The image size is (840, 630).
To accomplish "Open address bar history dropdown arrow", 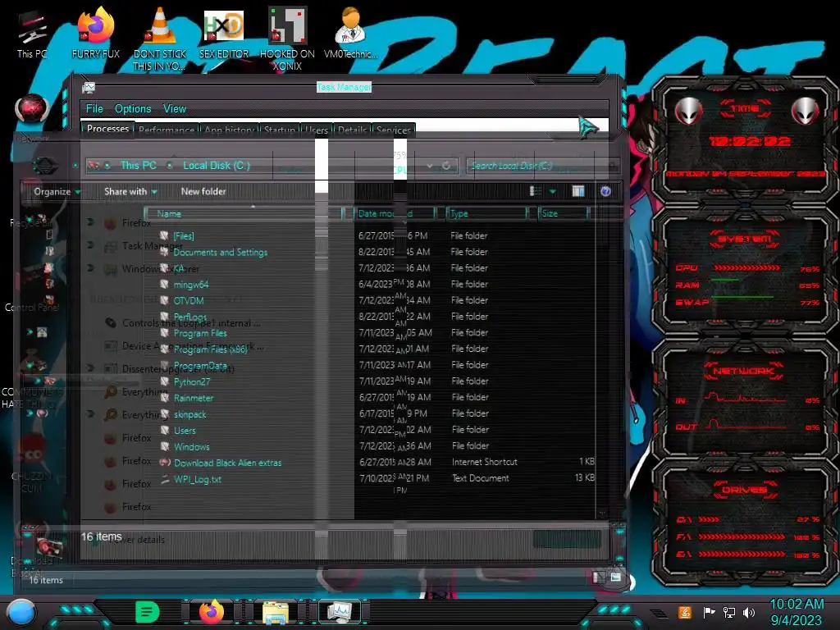I will [x=430, y=166].
